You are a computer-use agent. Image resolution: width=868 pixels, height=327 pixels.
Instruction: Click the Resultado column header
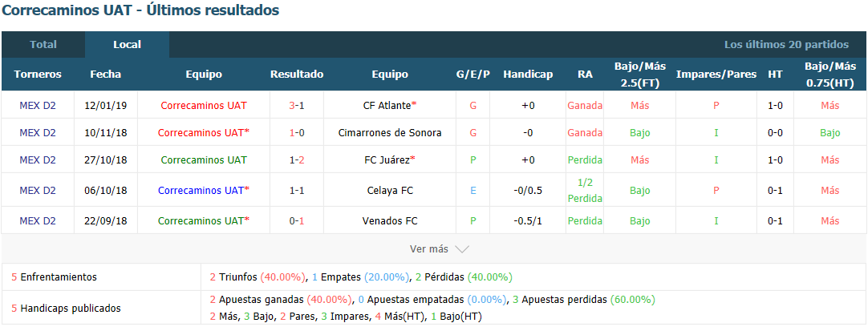297,75
